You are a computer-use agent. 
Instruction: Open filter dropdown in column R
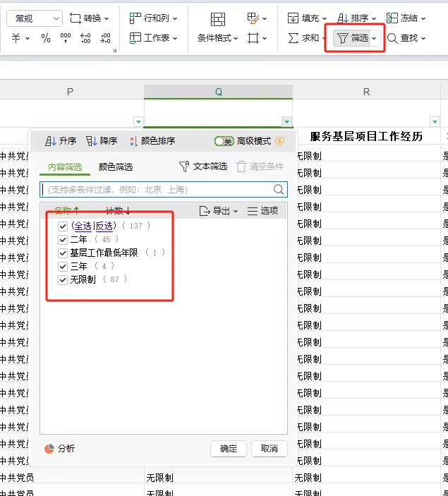[x=435, y=121]
